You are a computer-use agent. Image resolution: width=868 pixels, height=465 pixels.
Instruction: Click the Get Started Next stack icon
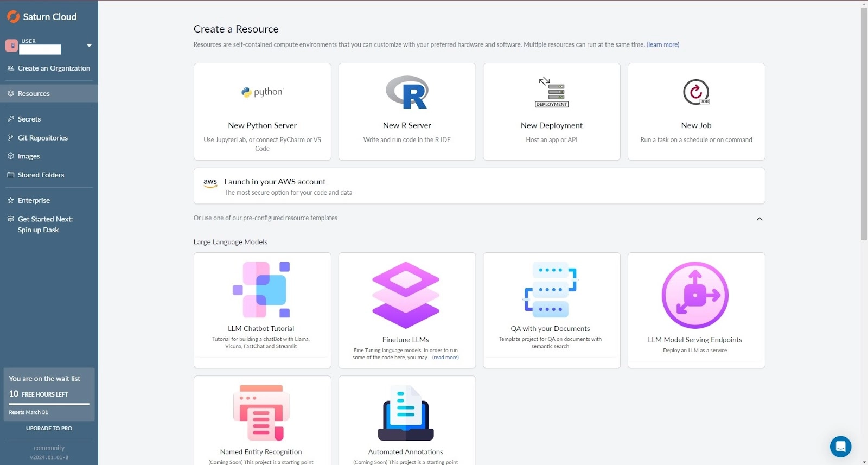tap(10, 219)
